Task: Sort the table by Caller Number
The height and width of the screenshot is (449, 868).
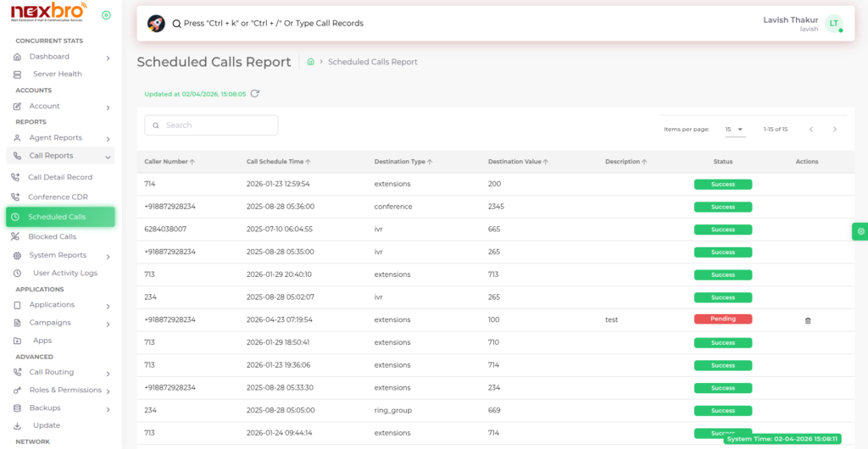Action: 170,162
